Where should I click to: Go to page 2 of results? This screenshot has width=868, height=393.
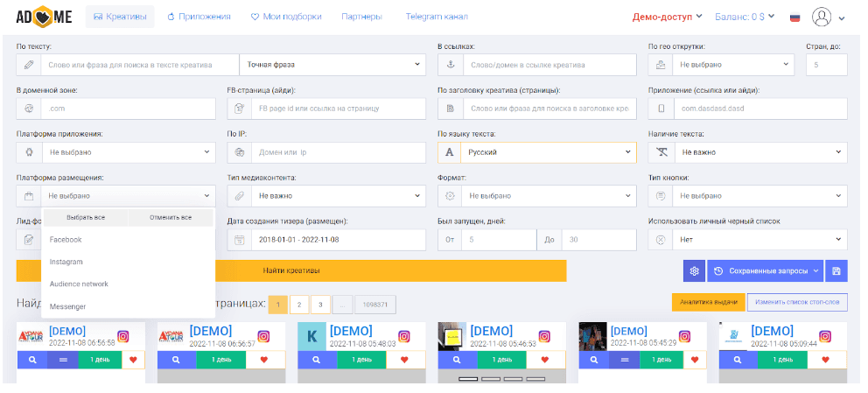(299, 305)
